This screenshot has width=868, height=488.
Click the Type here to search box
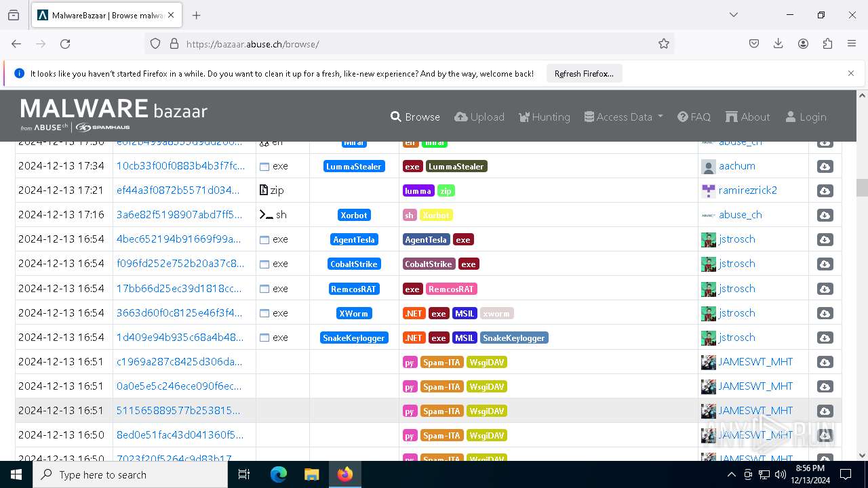(x=130, y=474)
